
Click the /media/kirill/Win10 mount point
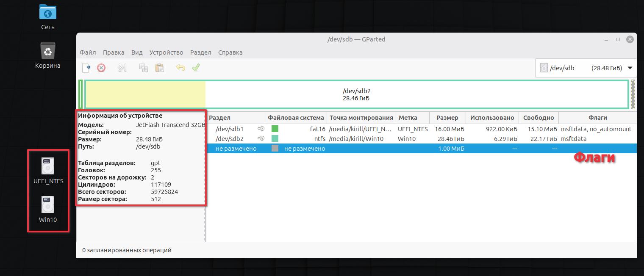tap(357, 138)
